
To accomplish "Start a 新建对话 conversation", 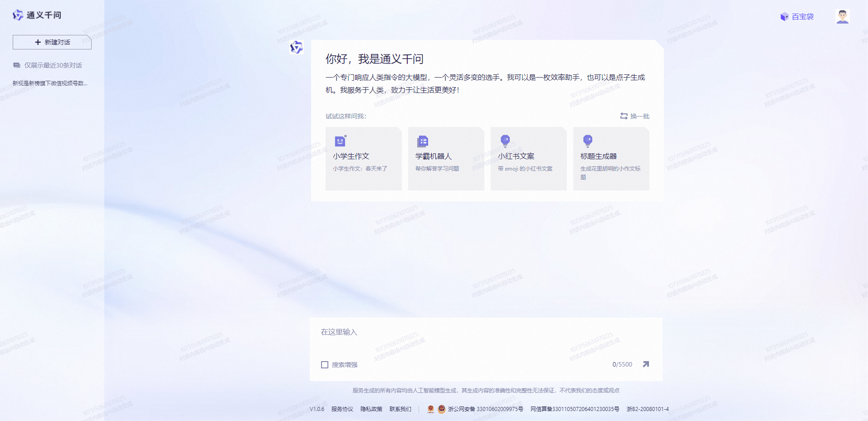I will pos(52,42).
